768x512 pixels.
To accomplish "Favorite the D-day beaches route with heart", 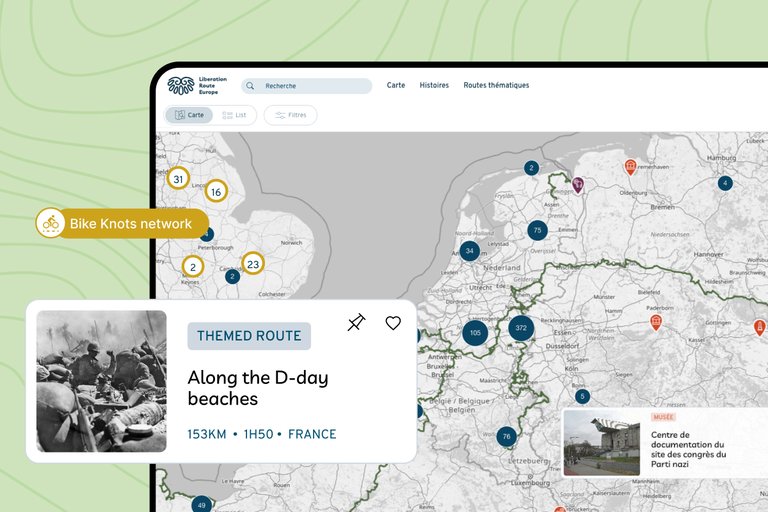I will point(393,323).
